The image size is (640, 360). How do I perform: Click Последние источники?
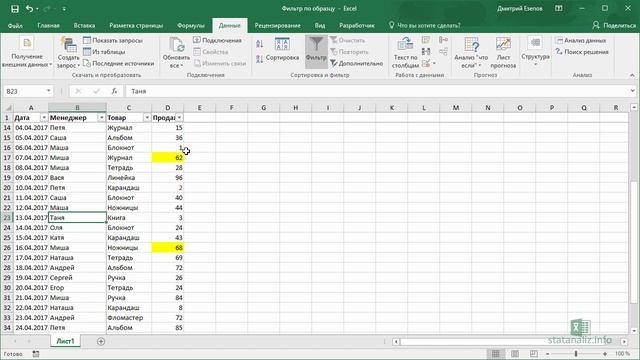[119, 63]
